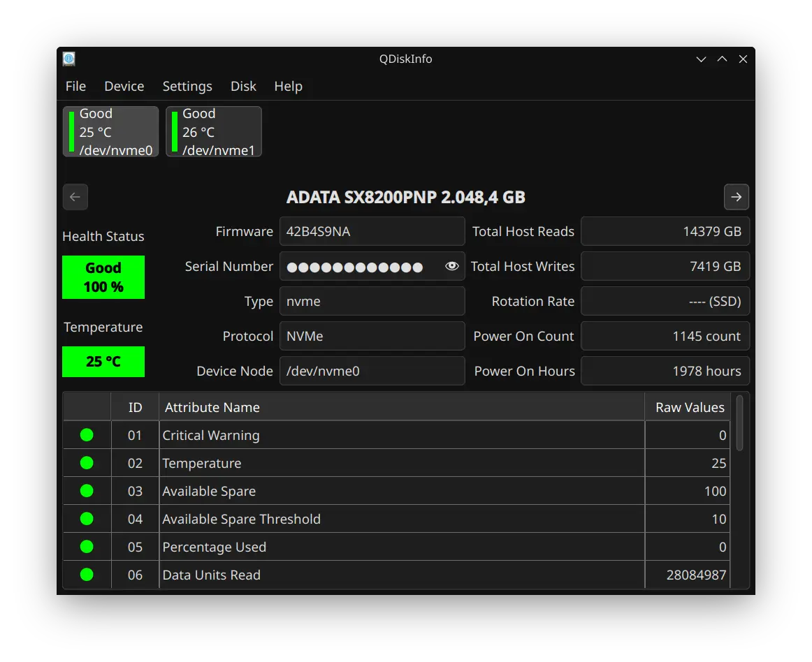Click the ADATA SX8200PNP disk title
812x662 pixels.
(405, 197)
